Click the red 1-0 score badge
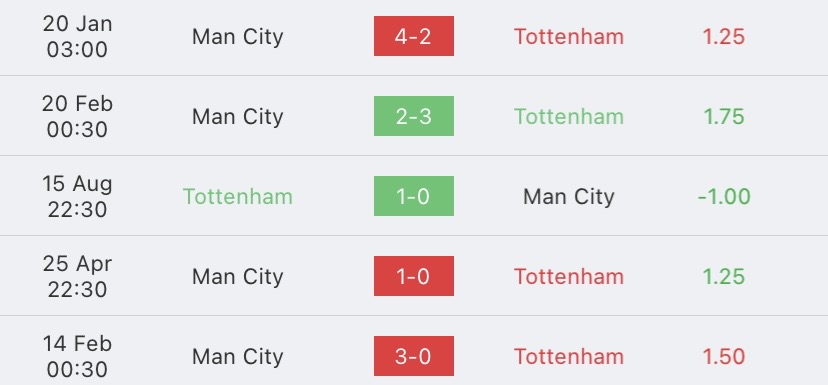828x385 pixels. pyautogui.click(x=413, y=276)
